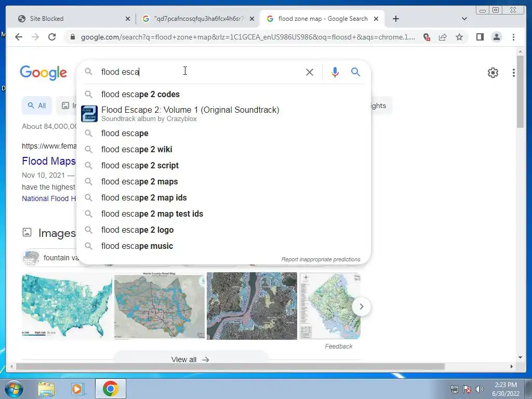The image size is (532, 399).
Task: Click the horizontal scroll right arrow
Action: (x=512, y=366)
